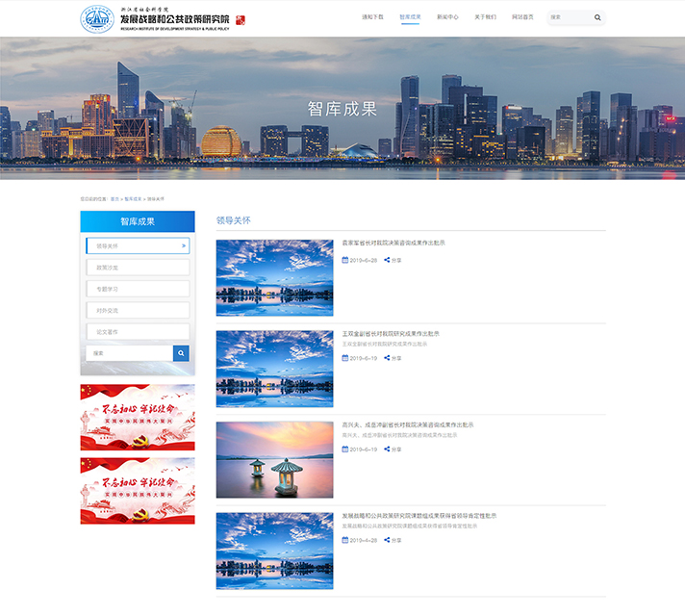Select 政策沙龙 in sidebar menu

pyautogui.click(x=138, y=268)
